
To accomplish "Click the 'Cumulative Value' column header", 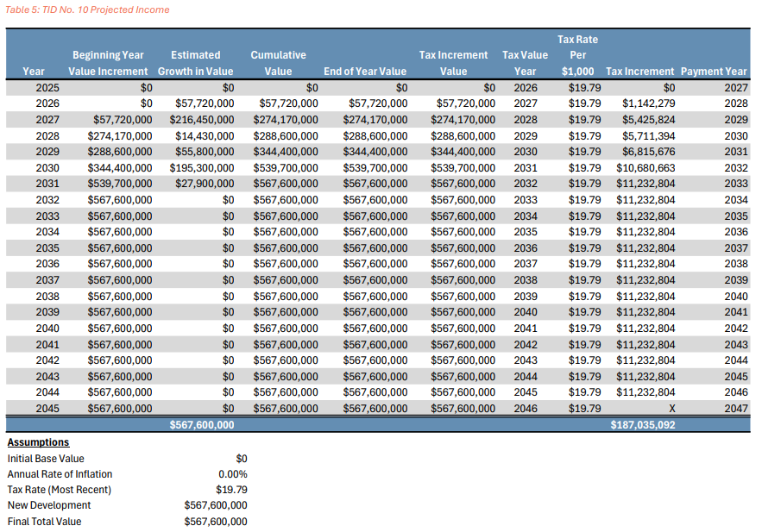I will [278, 63].
